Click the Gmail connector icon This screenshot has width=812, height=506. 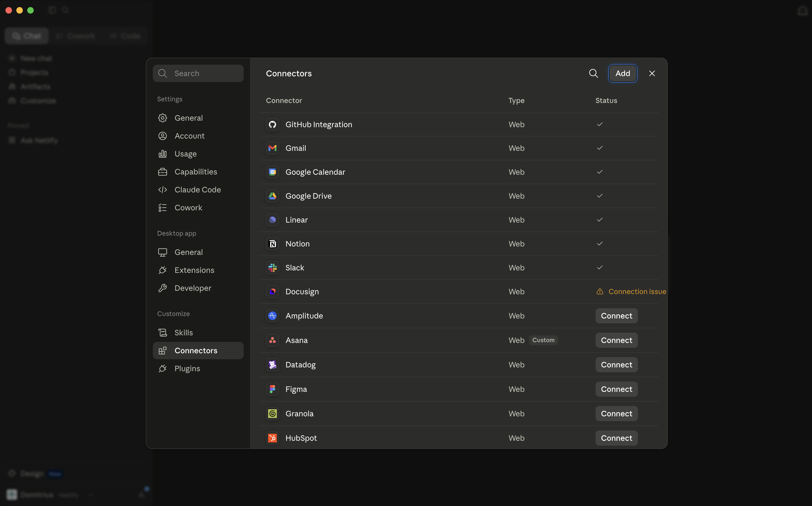[272, 148]
